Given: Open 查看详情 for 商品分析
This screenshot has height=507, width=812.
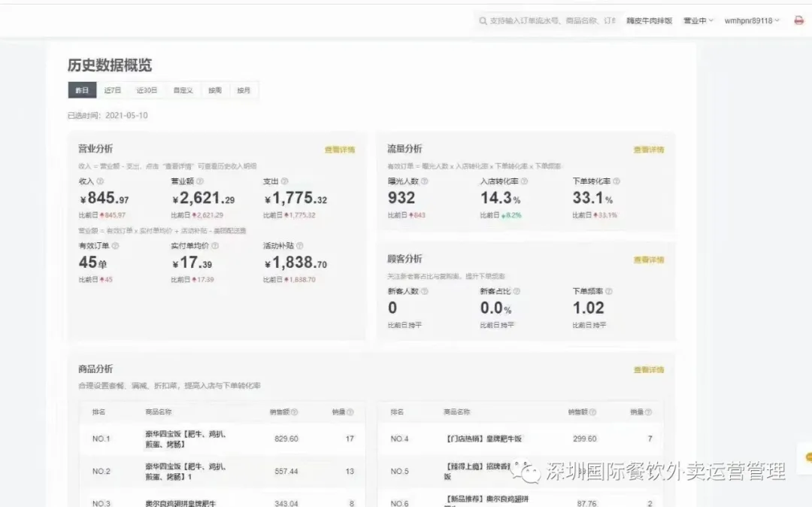Looking at the screenshot, I should coord(649,370).
